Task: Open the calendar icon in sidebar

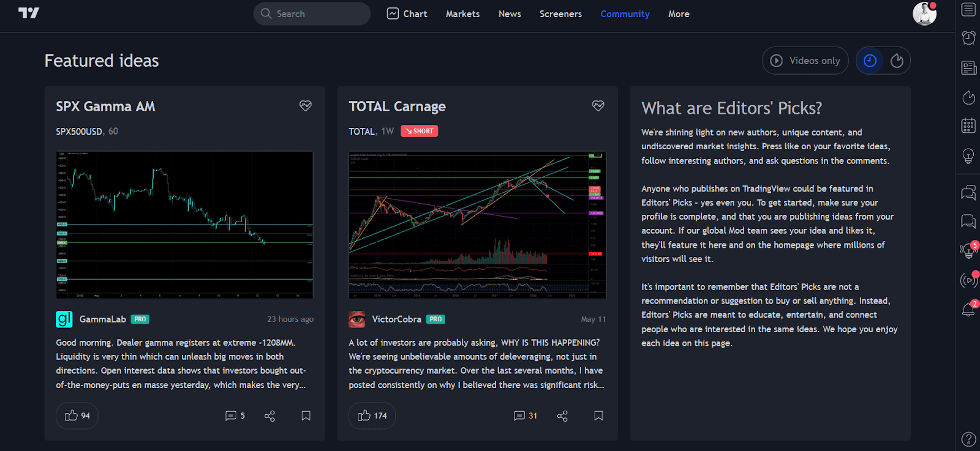Action: pos(968,126)
